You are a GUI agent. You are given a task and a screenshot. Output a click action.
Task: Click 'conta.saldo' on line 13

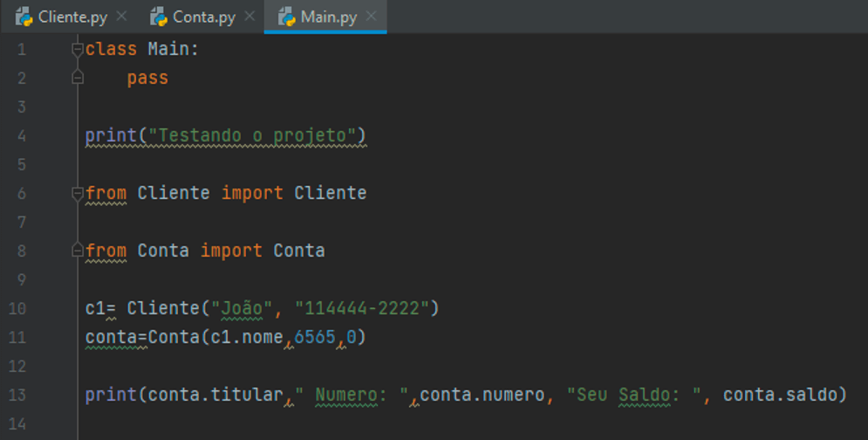click(x=779, y=394)
